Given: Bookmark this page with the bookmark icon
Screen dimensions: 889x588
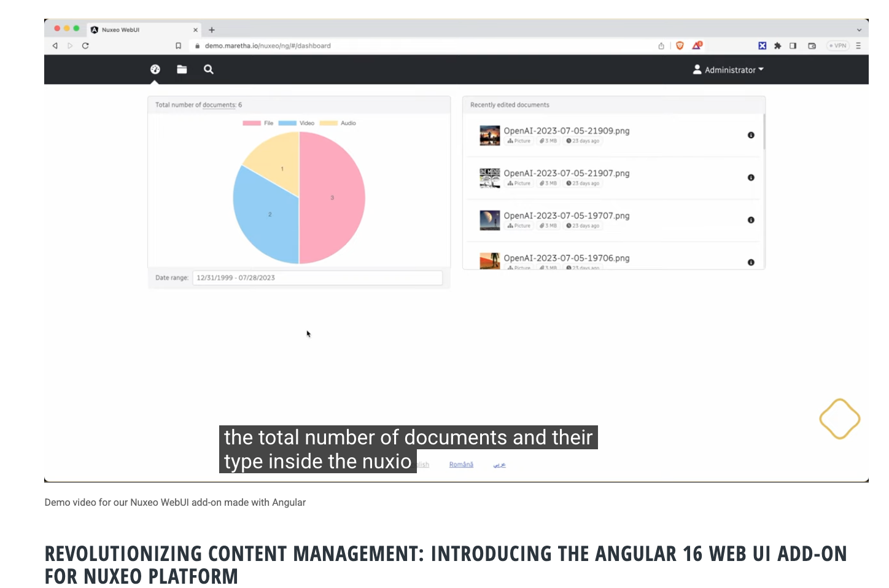Looking at the screenshot, I should point(179,46).
